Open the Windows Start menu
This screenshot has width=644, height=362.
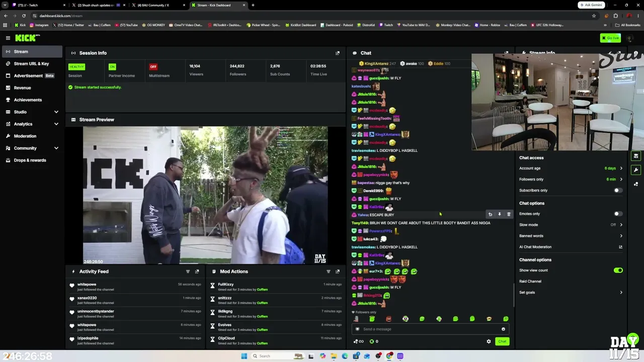click(244, 356)
